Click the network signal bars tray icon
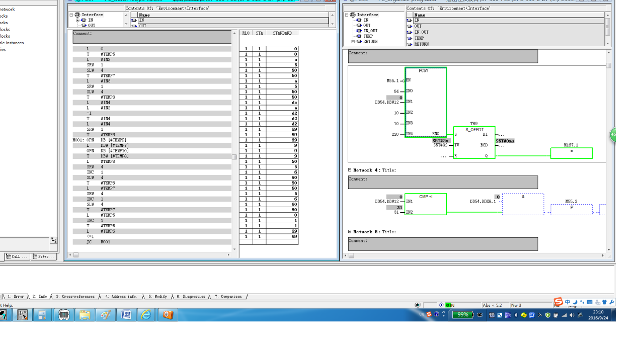This screenshot has height=362, width=644. pyautogui.click(x=564, y=315)
